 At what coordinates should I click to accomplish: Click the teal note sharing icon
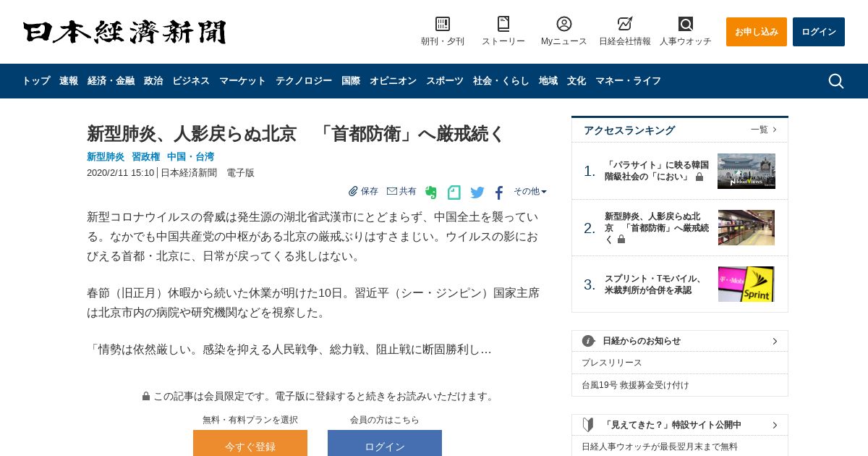(x=454, y=193)
